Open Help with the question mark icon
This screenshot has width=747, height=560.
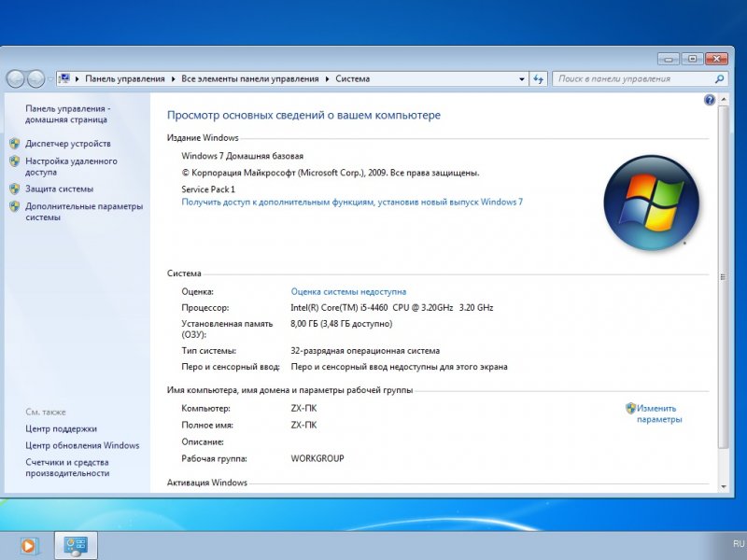tap(710, 100)
